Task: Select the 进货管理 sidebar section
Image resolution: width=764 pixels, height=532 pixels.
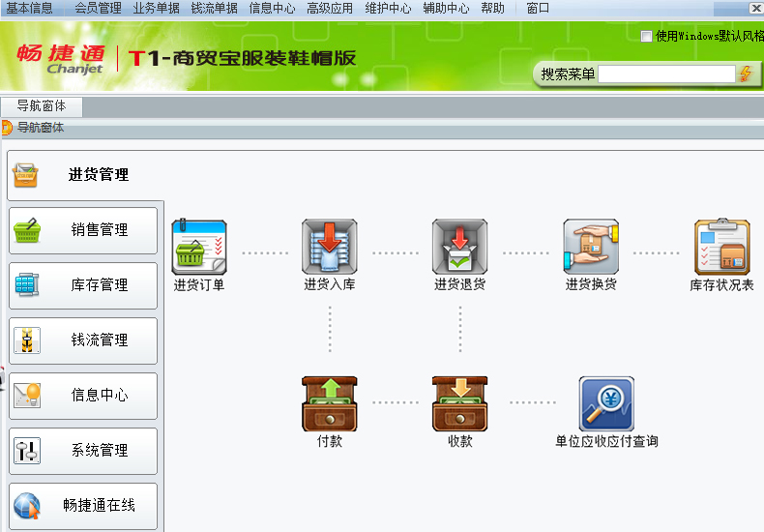Action: tap(85, 175)
